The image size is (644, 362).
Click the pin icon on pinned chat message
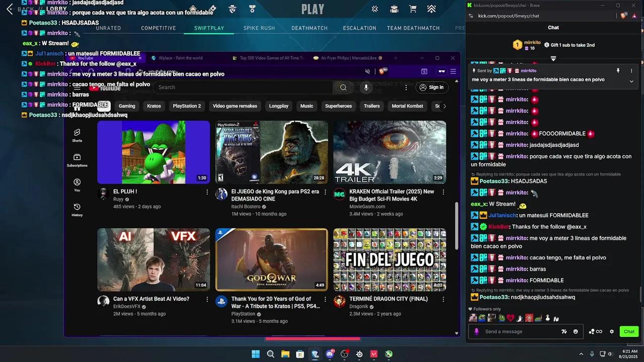(x=618, y=71)
